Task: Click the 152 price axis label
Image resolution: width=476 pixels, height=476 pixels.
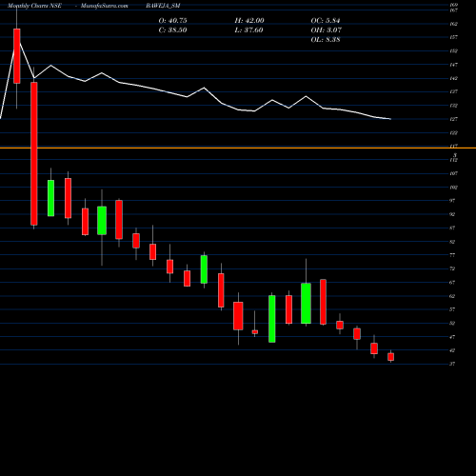Action: click(453, 51)
